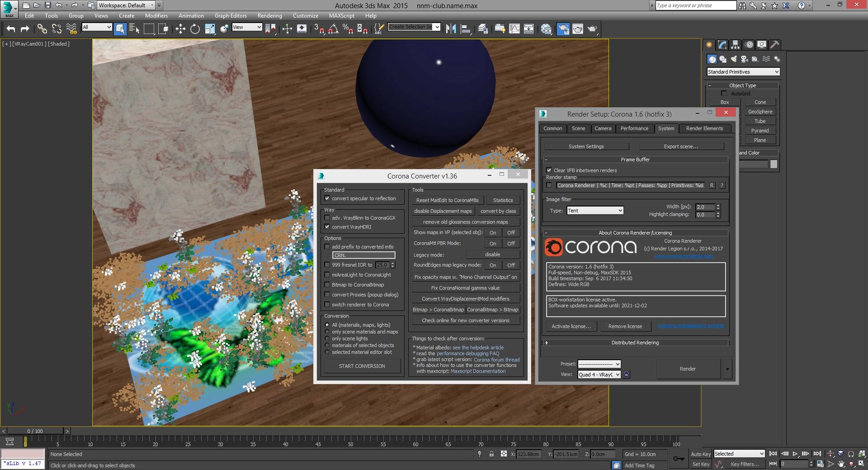Open the image filter Type dropdown 'Tent'
Image resolution: width=868 pixels, height=470 pixels.
coord(595,211)
